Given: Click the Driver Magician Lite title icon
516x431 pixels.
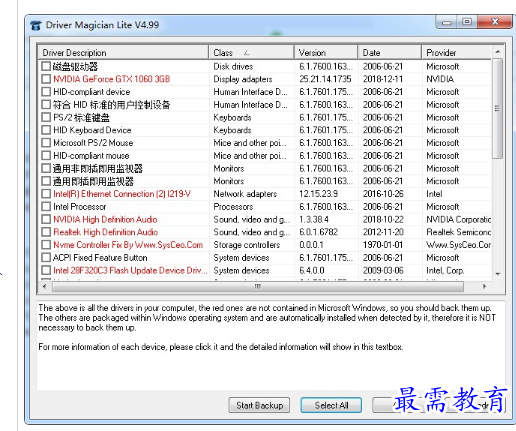Looking at the screenshot, I should [36, 25].
